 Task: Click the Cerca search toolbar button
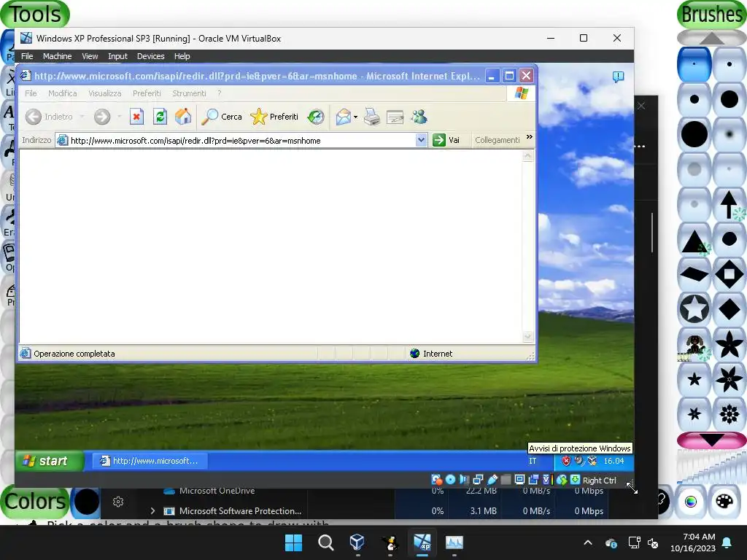point(222,117)
